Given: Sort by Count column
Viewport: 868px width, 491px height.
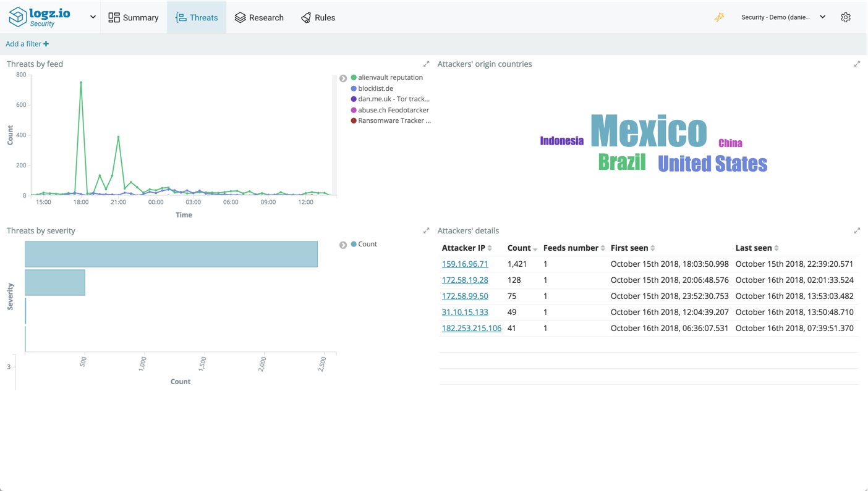Looking at the screenshot, I should click(x=522, y=248).
